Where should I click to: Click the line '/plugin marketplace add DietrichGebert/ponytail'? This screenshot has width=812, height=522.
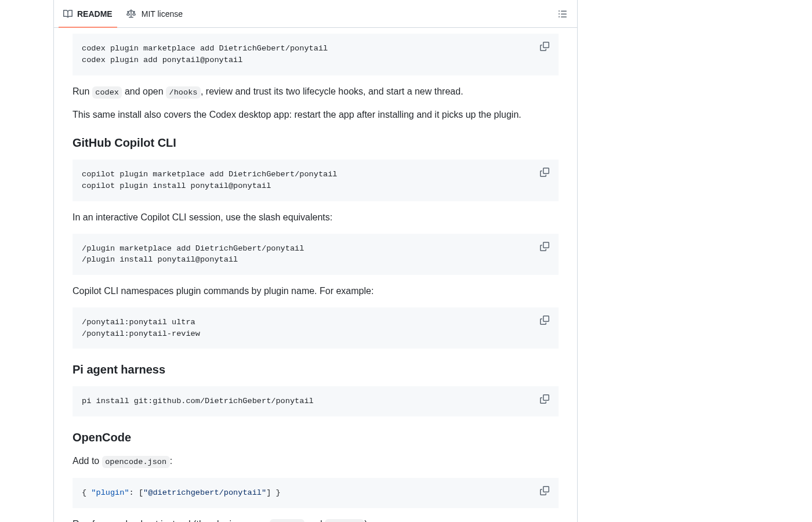[x=193, y=248]
